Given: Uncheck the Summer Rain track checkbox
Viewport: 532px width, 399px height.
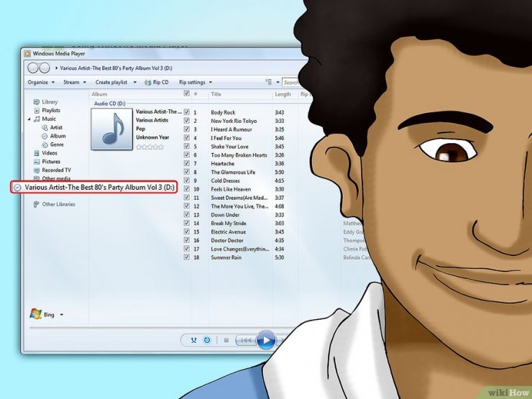Looking at the screenshot, I should pos(187,257).
